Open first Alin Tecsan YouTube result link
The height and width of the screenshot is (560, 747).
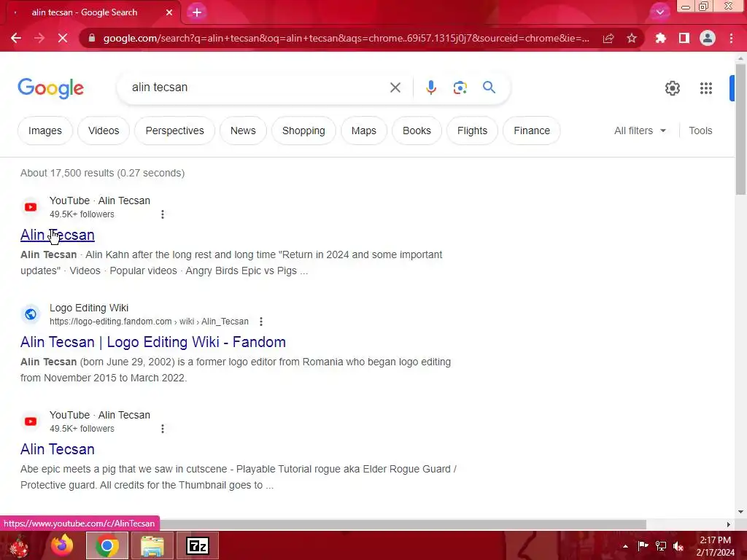58,235
